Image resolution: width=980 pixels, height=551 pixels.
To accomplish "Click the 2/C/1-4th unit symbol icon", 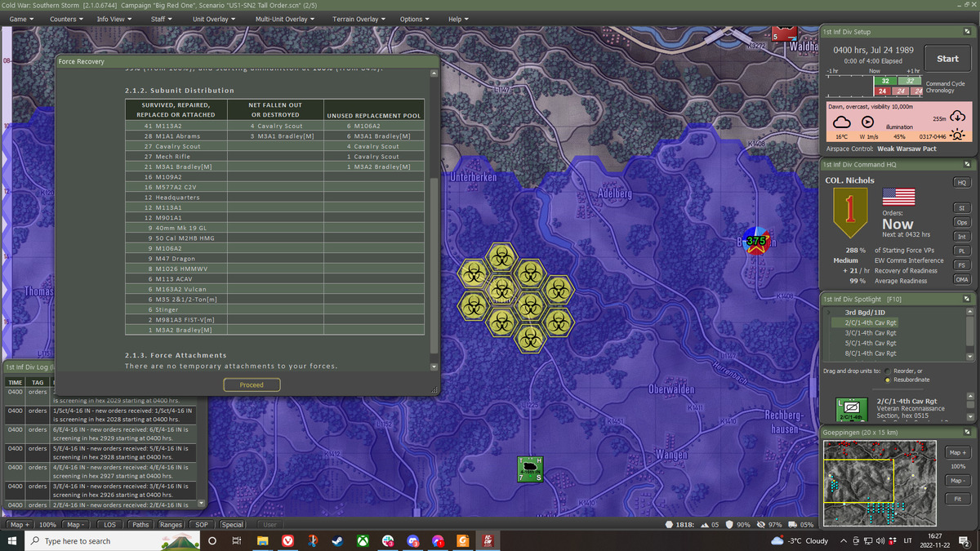I will 851,407.
